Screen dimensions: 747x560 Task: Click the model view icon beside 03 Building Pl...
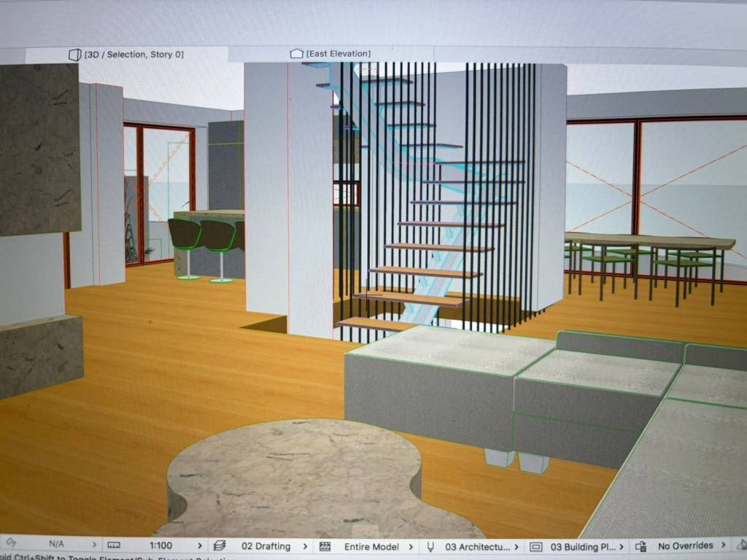pyautogui.click(x=535, y=546)
